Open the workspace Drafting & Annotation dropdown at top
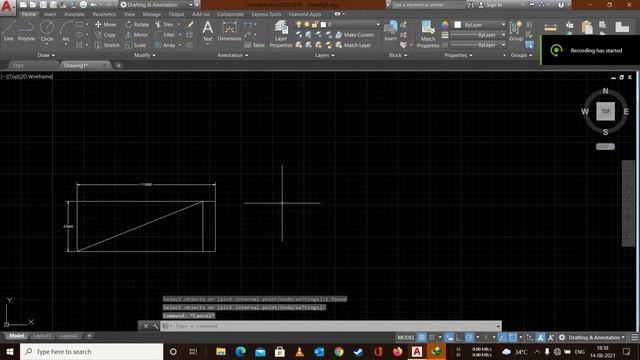The height and width of the screenshot is (360, 640). click(x=156, y=5)
